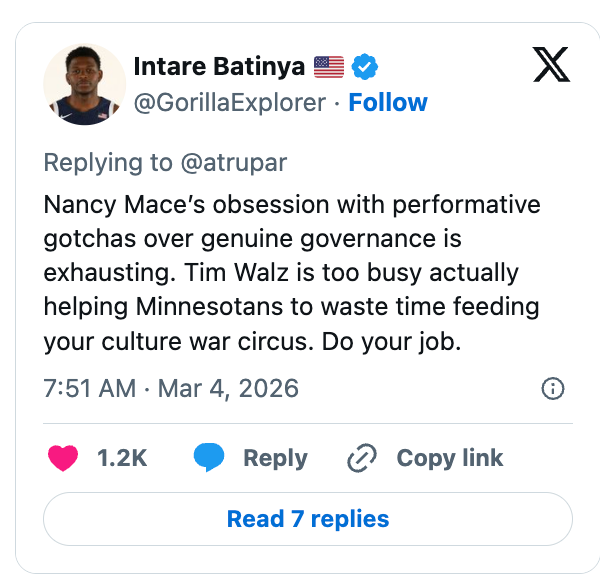
Task: Click the 1.2K likes count
Action: (121, 459)
